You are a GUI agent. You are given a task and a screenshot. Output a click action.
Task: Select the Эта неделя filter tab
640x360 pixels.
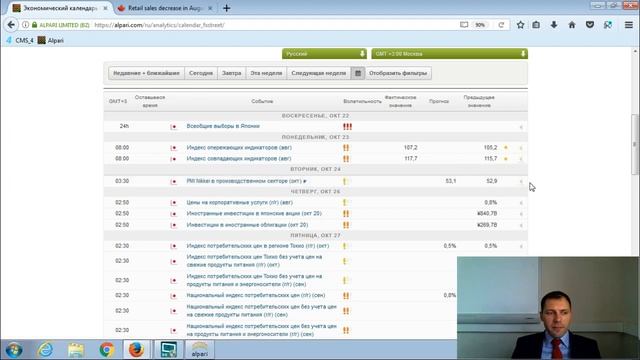[x=266, y=73]
